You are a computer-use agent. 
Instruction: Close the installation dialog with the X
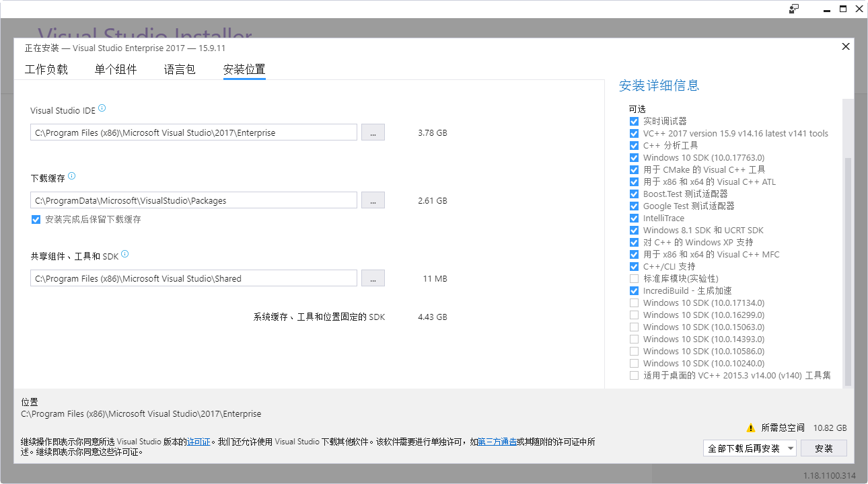coord(846,46)
